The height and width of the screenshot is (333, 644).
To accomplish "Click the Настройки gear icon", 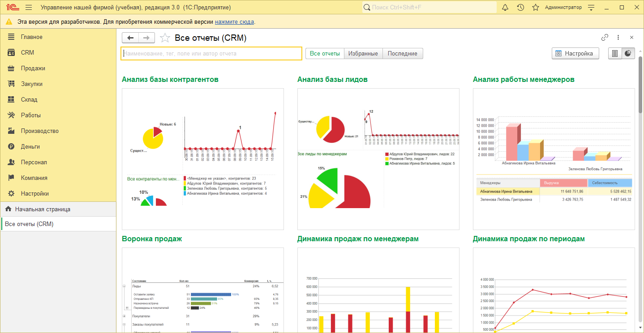I will [12, 193].
